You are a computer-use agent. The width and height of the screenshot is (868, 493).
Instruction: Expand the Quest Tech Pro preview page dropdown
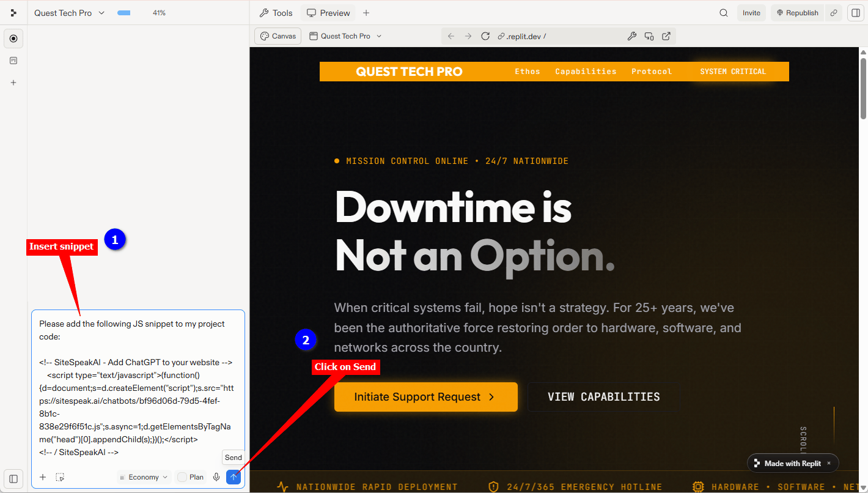coord(346,36)
